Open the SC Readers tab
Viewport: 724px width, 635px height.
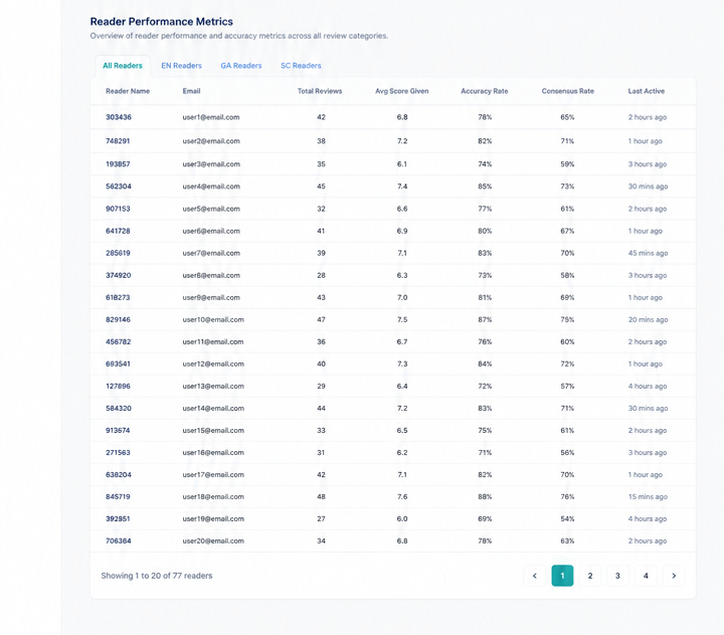tap(301, 66)
